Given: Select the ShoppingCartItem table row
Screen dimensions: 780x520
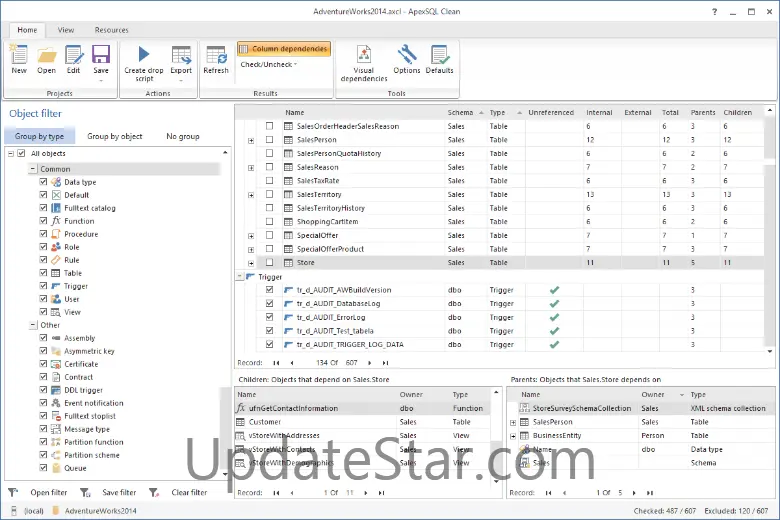Looking at the screenshot, I should click(499, 221).
